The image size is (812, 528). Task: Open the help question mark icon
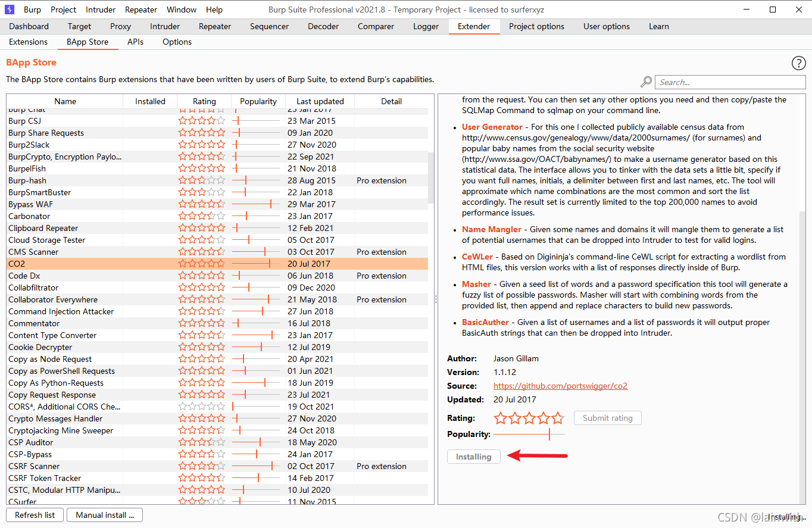(x=798, y=63)
